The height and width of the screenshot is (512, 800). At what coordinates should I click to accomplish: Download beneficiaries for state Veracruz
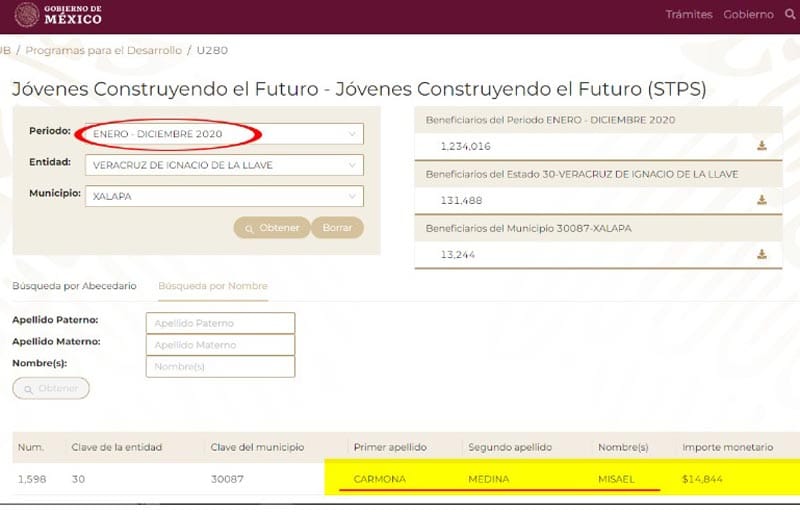(x=762, y=200)
